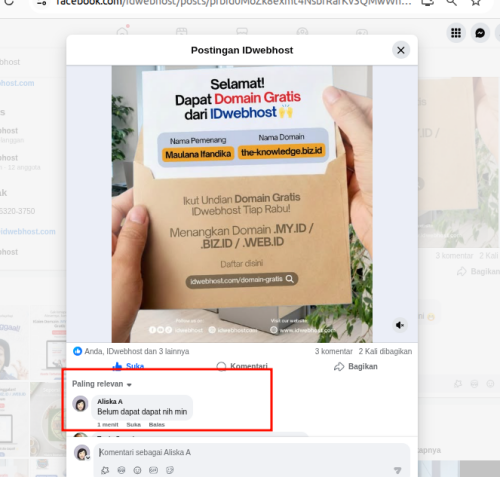Click the Komentari button
Image resolution: width=500 pixels, height=477 pixels.
pos(242,366)
